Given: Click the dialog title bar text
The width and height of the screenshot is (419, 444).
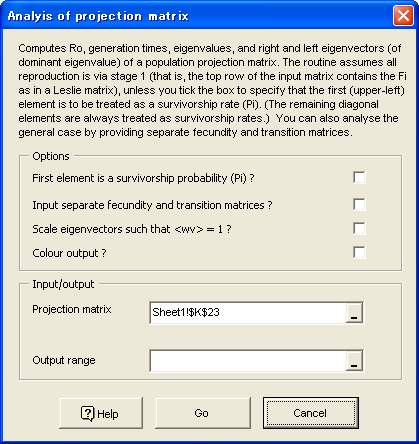Looking at the screenshot, I should pos(98,16).
